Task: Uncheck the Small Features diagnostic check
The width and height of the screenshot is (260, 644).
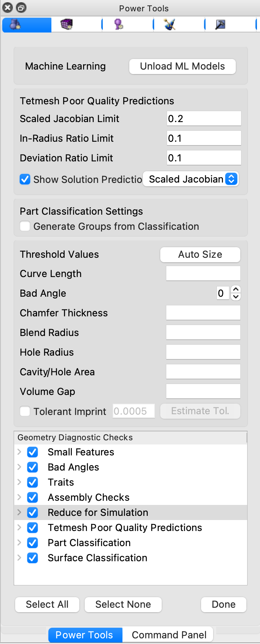Action: 33,452
